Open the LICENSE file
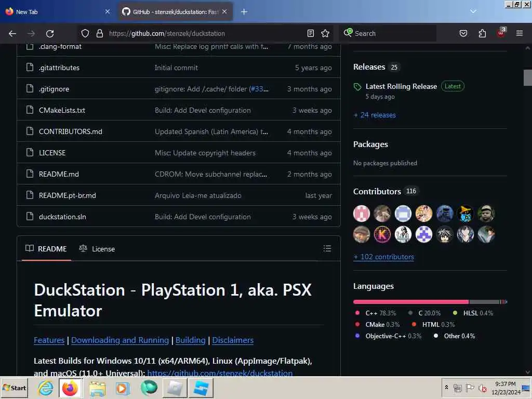The image size is (532, 399). tap(52, 153)
